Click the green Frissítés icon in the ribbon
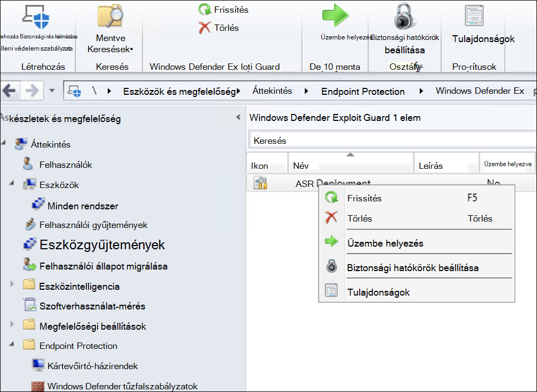Screen dimensions: 537x392 pos(205,9)
